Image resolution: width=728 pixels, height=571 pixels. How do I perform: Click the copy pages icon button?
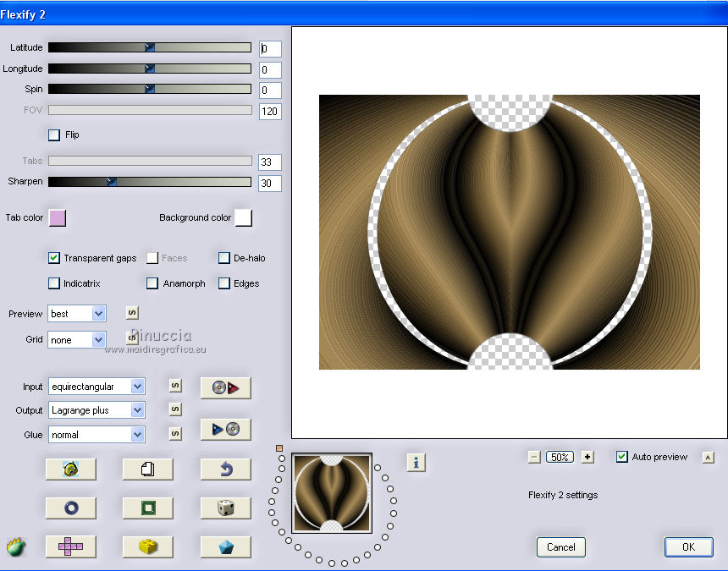(x=147, y=469)
